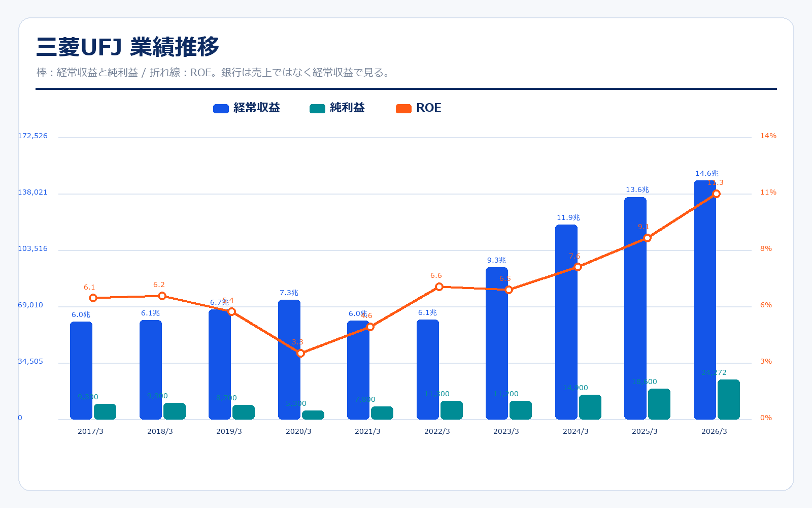Select the 2024/3 blue revenue bar
812x508 pixels.
pyautogui.click(x=566, y=322)
